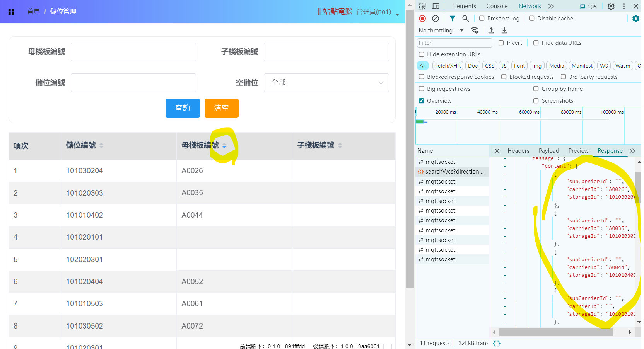644x349 pixels.
Task: Expand the 管理員(no1) user menu arrow
Action: 397,14
